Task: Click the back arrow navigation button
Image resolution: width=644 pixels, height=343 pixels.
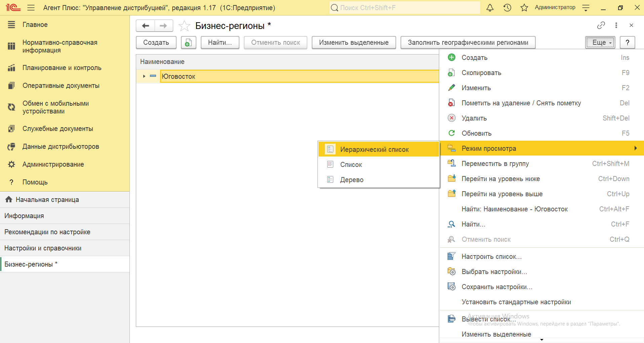Action: click(145, 26)
